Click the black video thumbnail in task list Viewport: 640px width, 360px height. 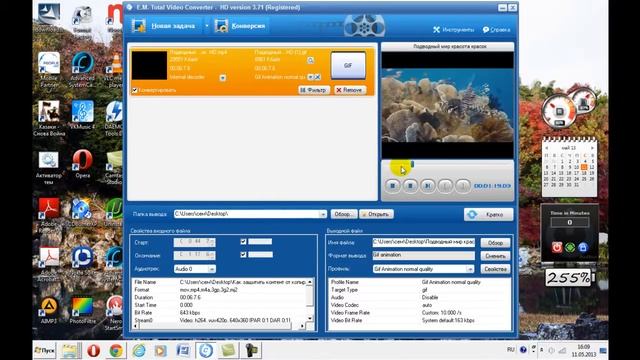pos(149,65)
